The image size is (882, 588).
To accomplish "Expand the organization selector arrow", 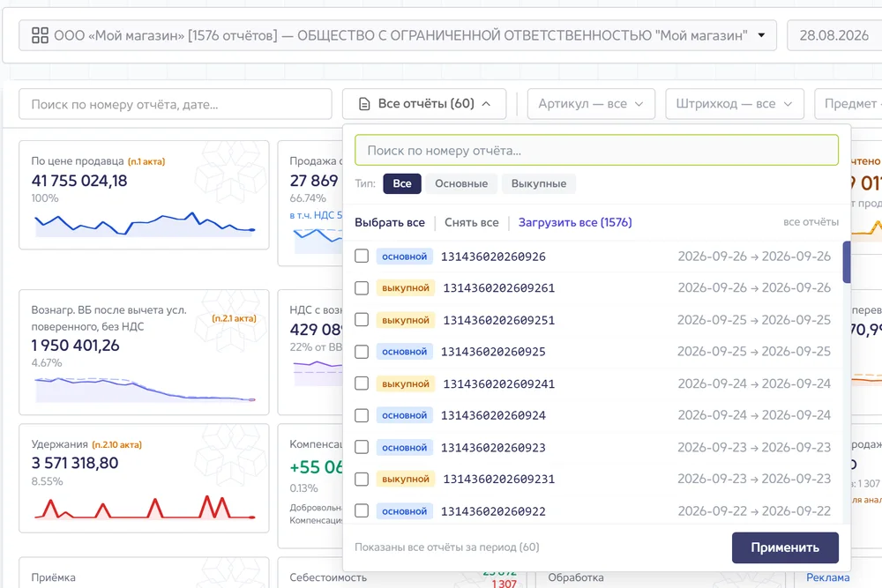I will 761,35.
